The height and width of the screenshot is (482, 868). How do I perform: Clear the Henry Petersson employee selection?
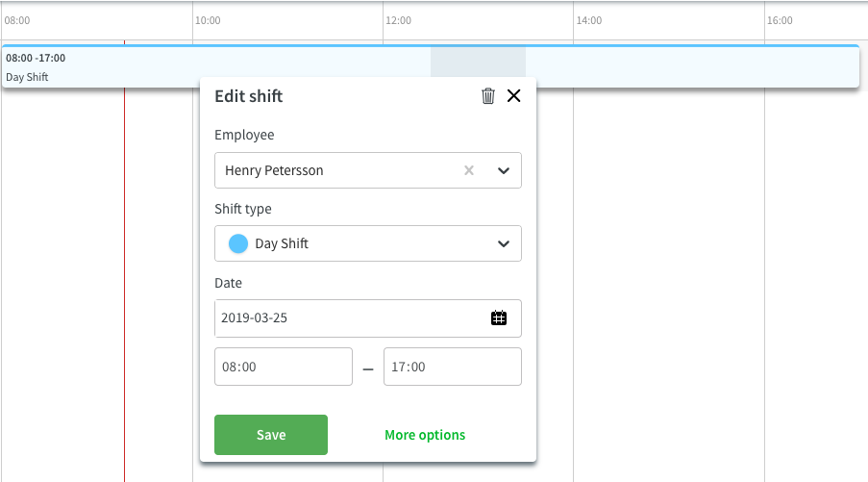[469, 170]
